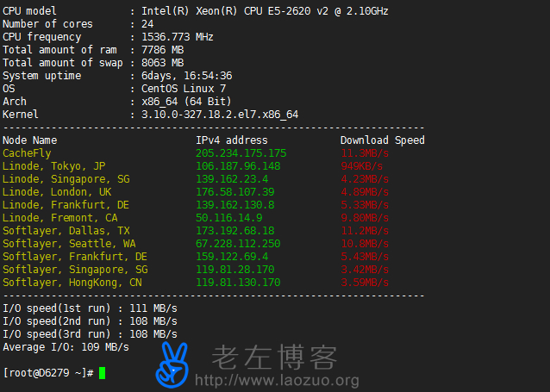Open the laozuo.org watermark URL

coord(285,379)
